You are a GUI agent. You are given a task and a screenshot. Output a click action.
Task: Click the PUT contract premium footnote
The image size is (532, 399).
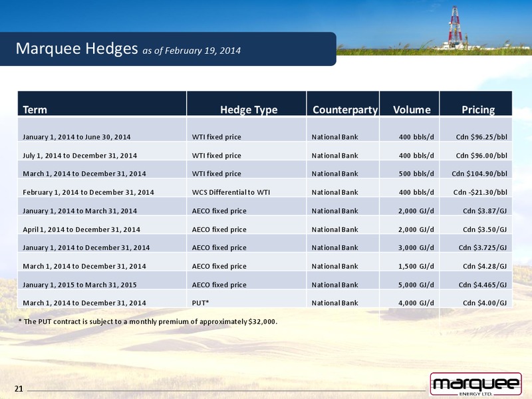[148, 322]
